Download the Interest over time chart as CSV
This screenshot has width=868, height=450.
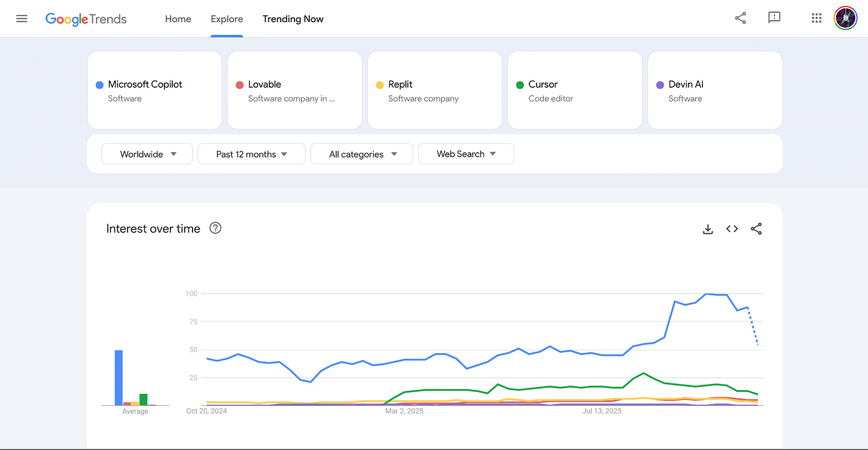click(x=708, y=229)
